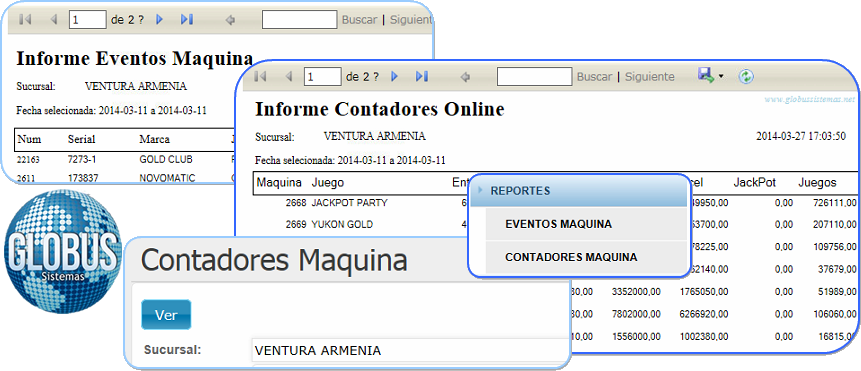861x371 pixels.
Task: Click Marca column header in Eventos report
Action: coord(154,139)
